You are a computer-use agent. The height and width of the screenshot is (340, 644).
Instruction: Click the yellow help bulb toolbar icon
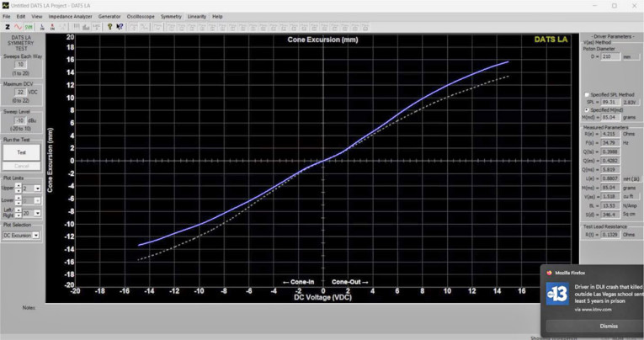click(109, 26)
